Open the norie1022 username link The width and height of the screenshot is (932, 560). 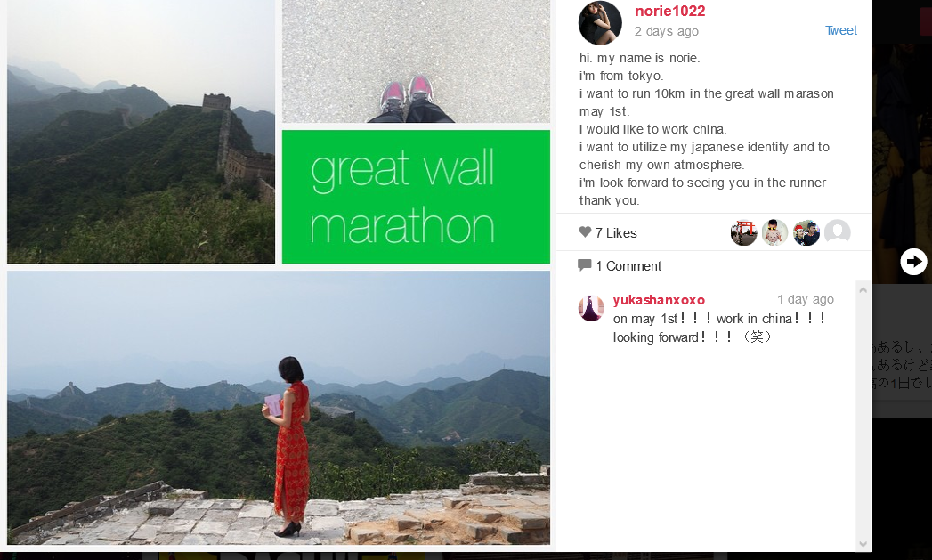[670, 12]
